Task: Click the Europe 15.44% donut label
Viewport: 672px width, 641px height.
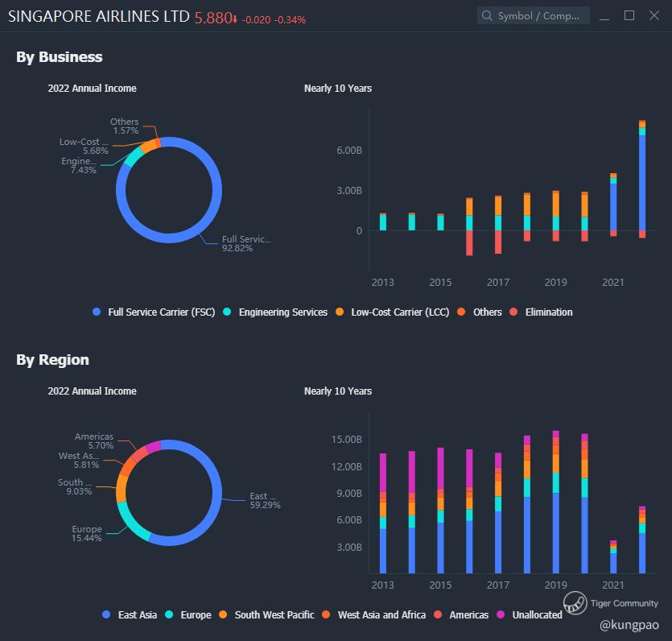Action: coord(87,533)
